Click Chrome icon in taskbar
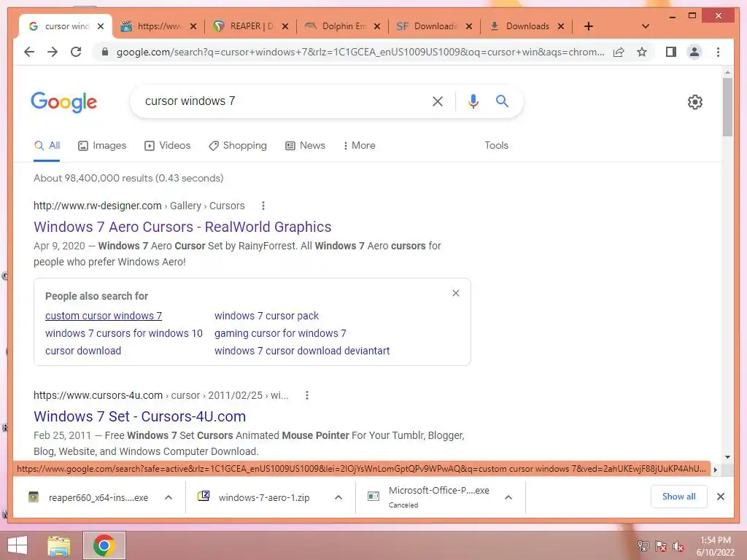 click(x=104, y=545)
